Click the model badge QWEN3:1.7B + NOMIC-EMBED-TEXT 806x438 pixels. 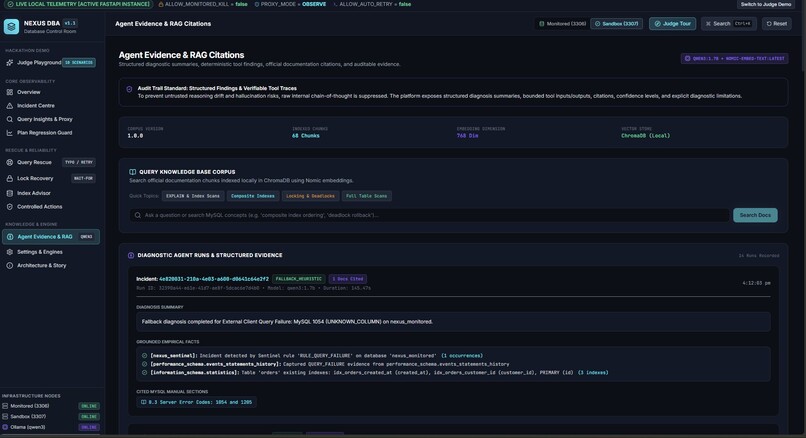tap(735, 58)
